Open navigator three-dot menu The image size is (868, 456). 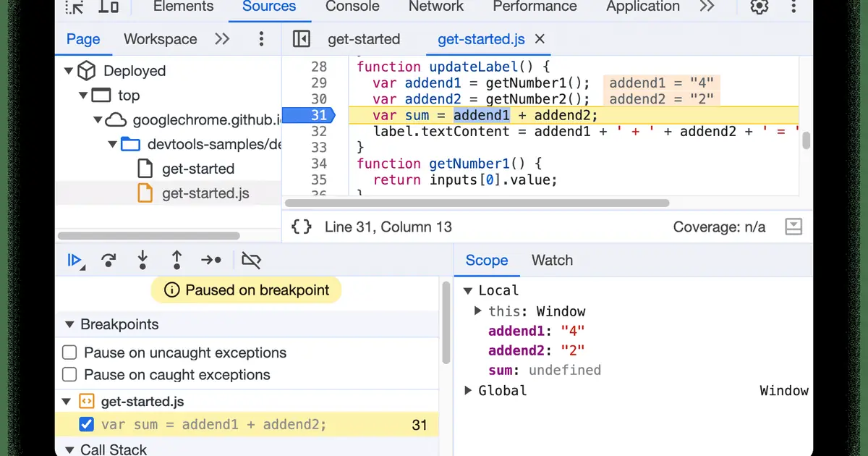261,39
